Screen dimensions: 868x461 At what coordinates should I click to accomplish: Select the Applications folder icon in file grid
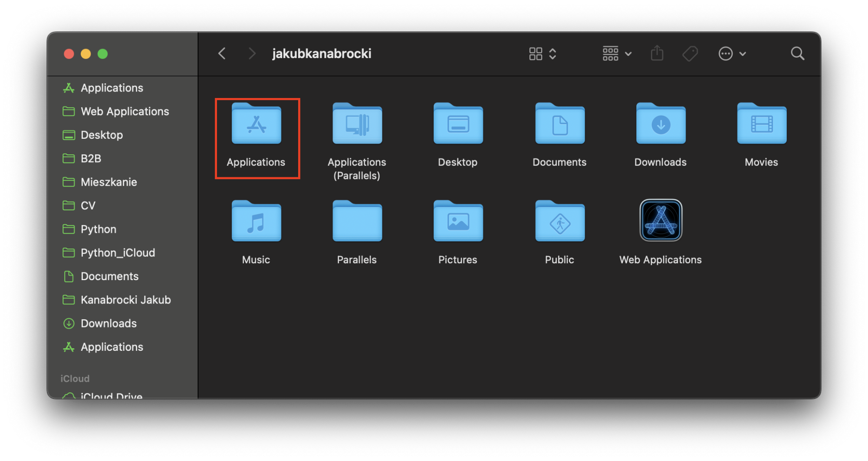click(256, 124)
